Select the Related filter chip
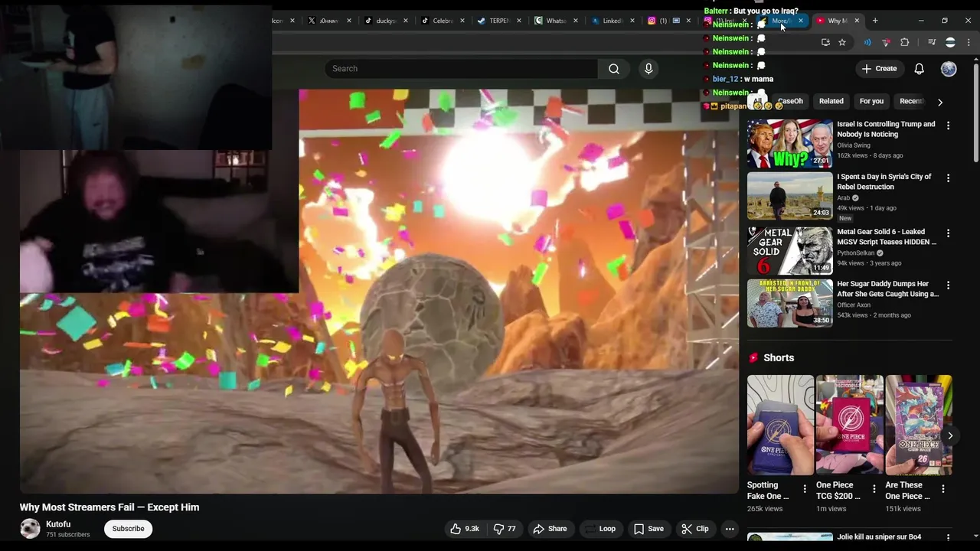Screen dimensions: 980x551 pos(831,101)
